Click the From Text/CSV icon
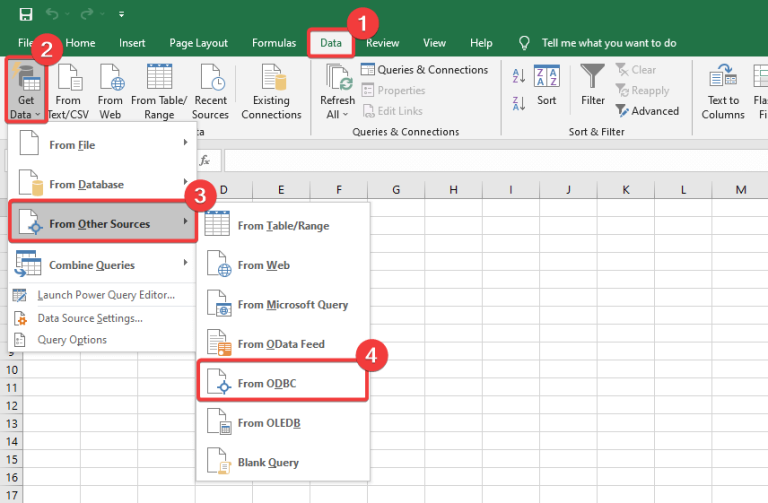The height and width of the screenshot is (503, 768). click(68, 79)
